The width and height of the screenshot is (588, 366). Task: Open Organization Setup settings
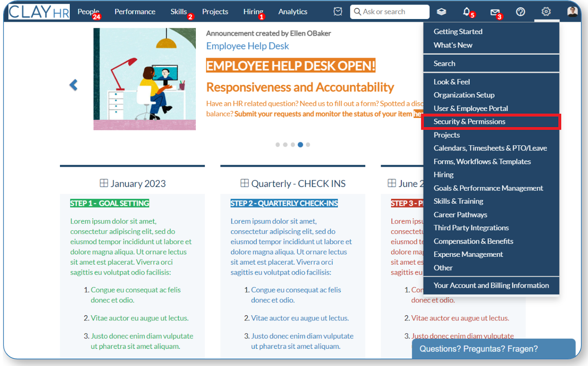(464, 95)
